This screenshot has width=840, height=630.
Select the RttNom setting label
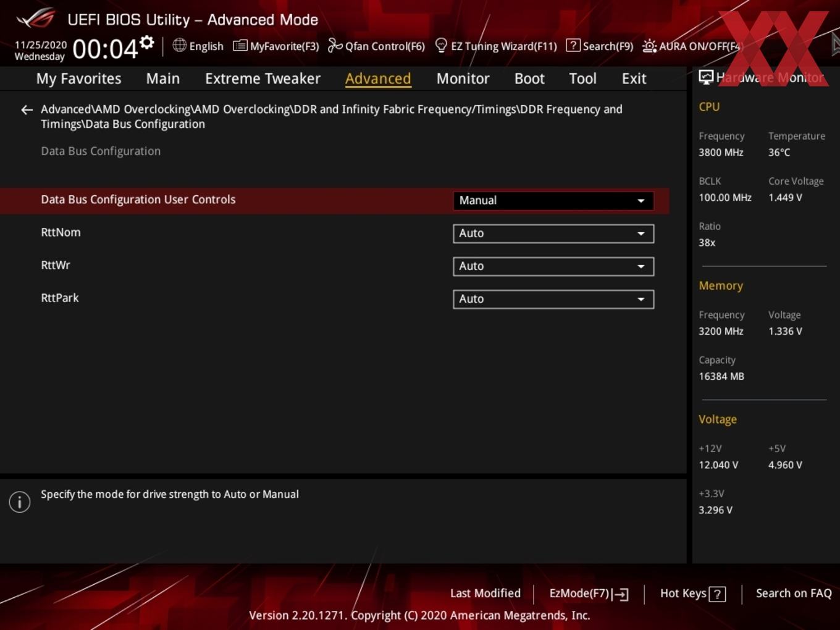tap(61, 232)
